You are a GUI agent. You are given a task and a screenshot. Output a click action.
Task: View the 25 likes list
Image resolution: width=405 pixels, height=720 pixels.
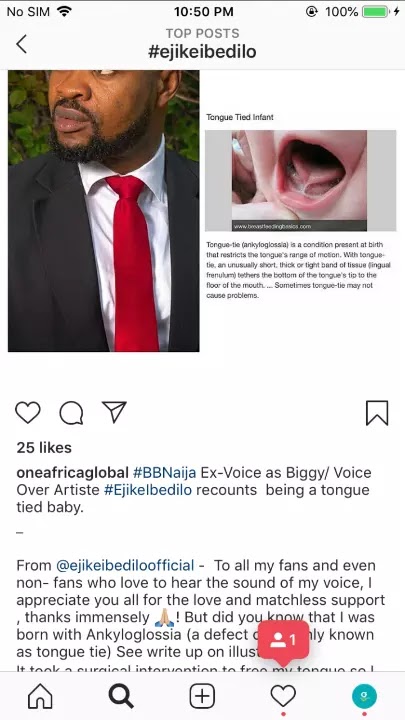(44, 448)
